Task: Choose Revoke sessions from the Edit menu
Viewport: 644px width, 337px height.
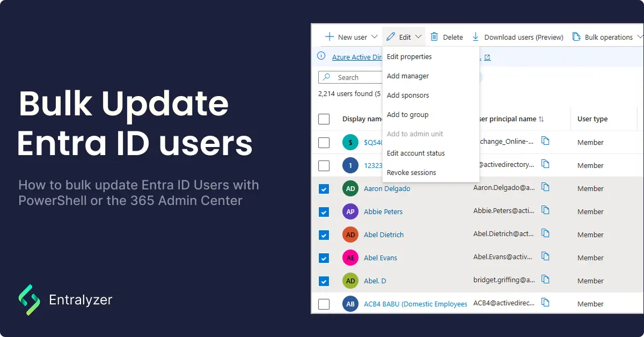Action: [x=411, y=172]
